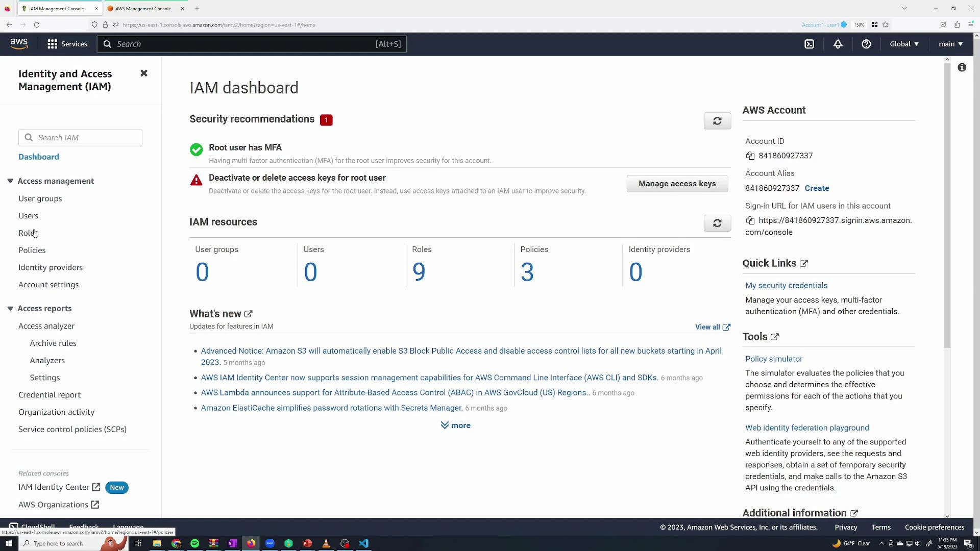Viewport: 980px width, 551px height.
Task: Click the AWS home logo
Action: 18,43
